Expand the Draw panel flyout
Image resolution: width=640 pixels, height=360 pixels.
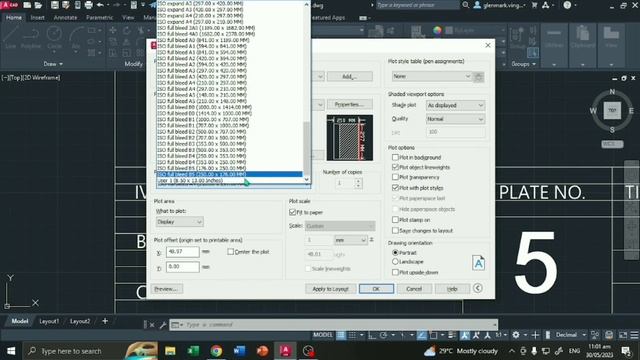click(x=53, y=64)
